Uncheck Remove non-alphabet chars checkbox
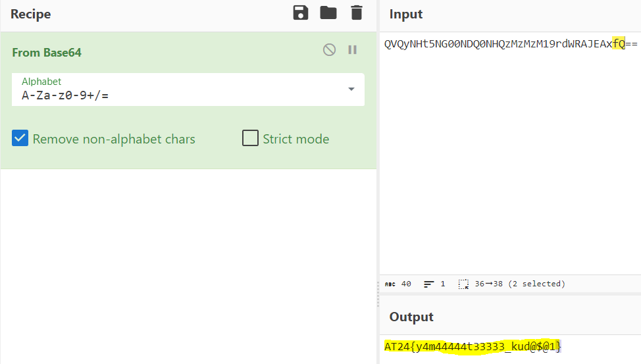This screenshot has width=641, height=364. pos(20,138)
